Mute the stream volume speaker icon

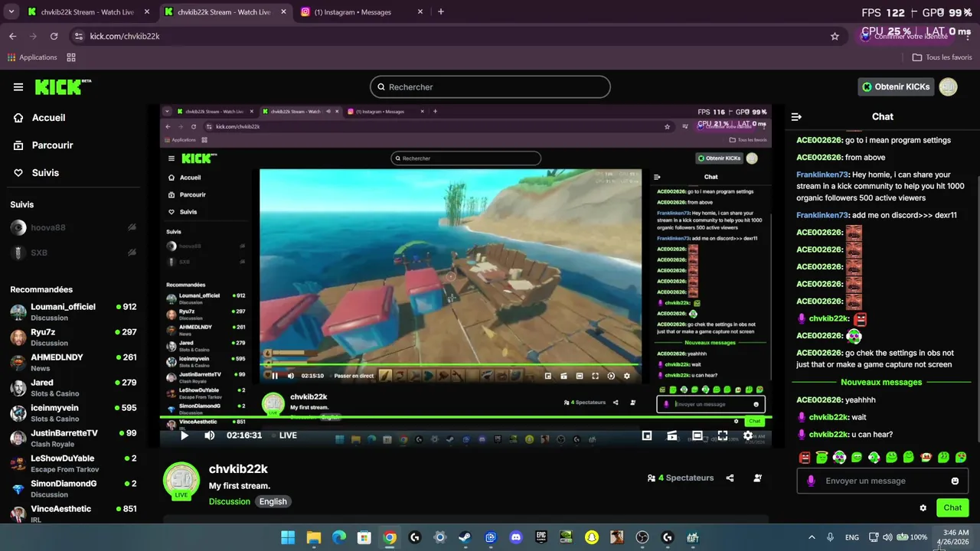209,435
